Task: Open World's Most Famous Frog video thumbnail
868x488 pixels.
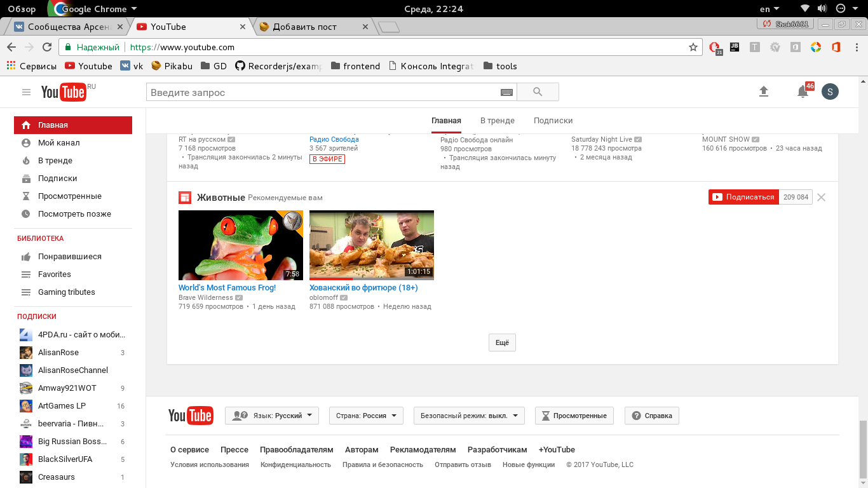Action: 241,245
